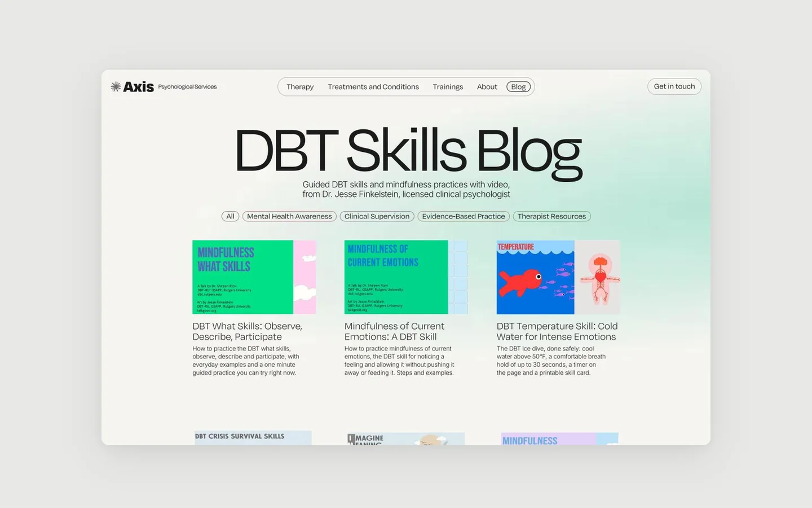Open the Mindfulness of Current Emotions thumbnail
The width and height of the screenshot is (812, 508).
point(406,277)
